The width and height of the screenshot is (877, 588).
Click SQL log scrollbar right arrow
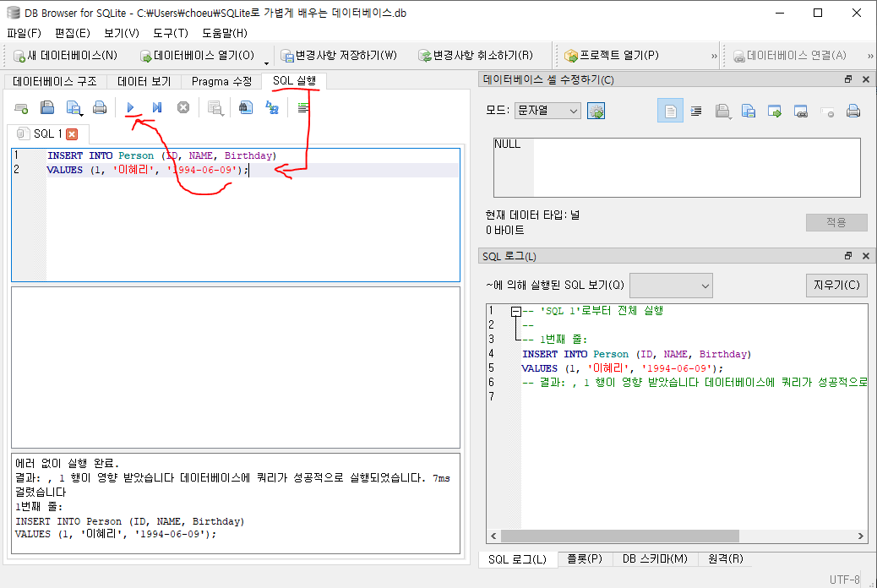coord(860,536)
